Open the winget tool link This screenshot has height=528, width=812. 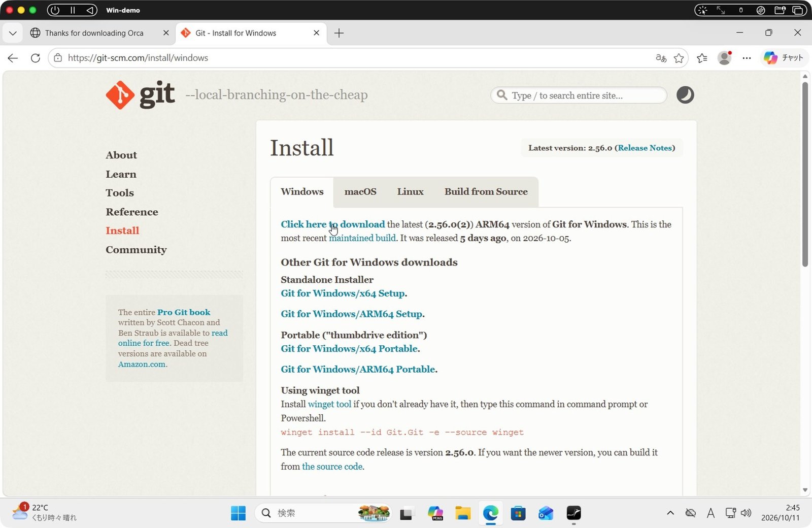(x=329, y=404)
